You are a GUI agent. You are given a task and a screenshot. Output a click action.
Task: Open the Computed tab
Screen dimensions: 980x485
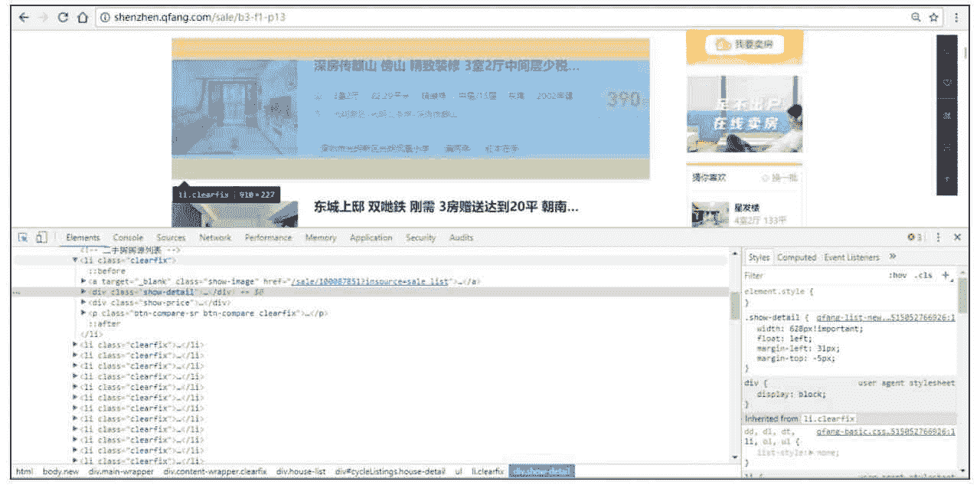[796, 257]
